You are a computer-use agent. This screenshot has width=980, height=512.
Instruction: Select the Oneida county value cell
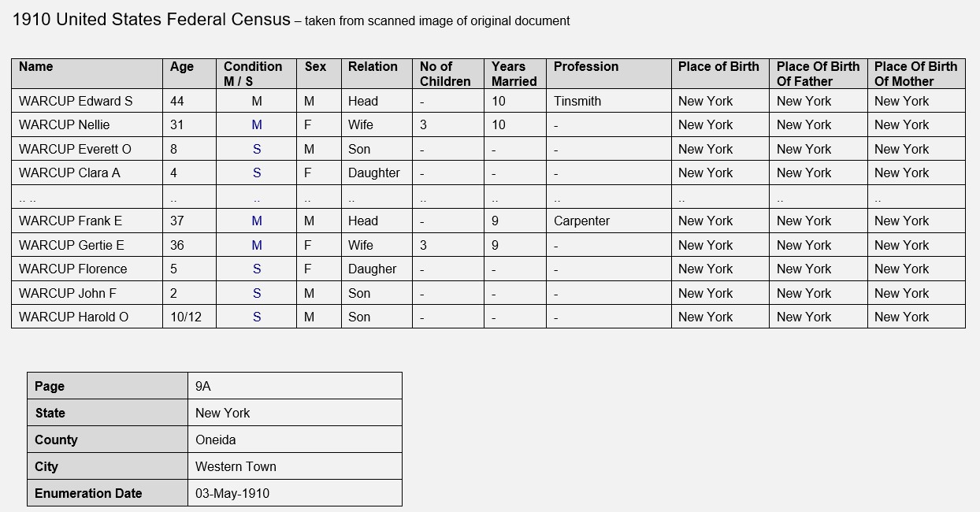[x=295, y=440]
